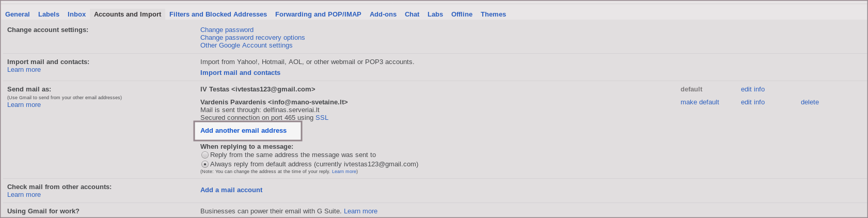This screenshot has height=218, width=868.
Task: Open Other Google Account settings
Action: [246, 45]
